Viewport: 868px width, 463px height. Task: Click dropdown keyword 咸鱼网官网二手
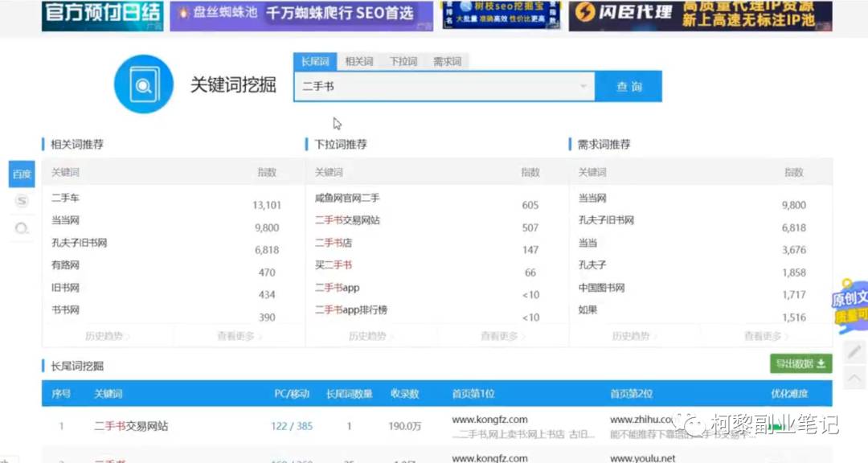[347, 198]
